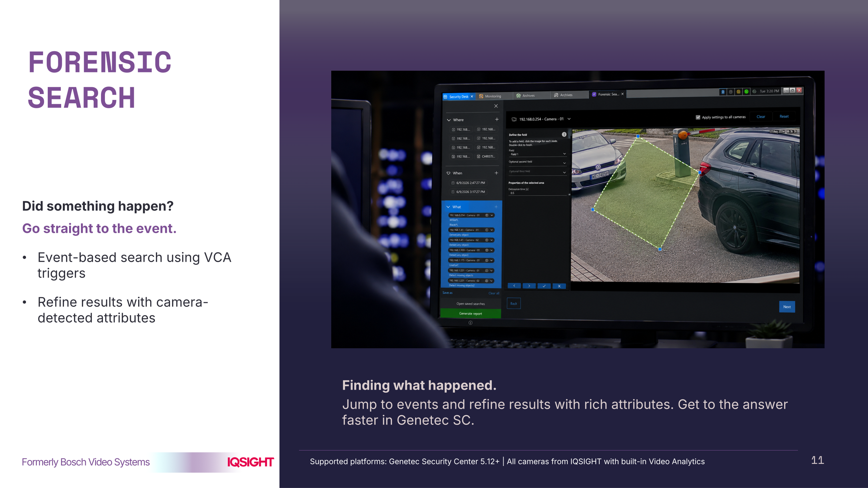Click the info icon beside Define the field
Image resolution: width=868 pixels, height=488 pixels.
coord(564,134)
